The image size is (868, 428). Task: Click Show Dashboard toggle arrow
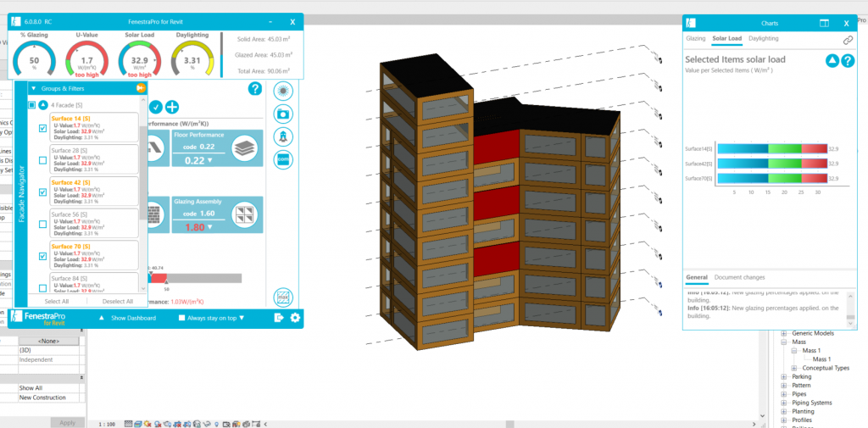[102, 319]
